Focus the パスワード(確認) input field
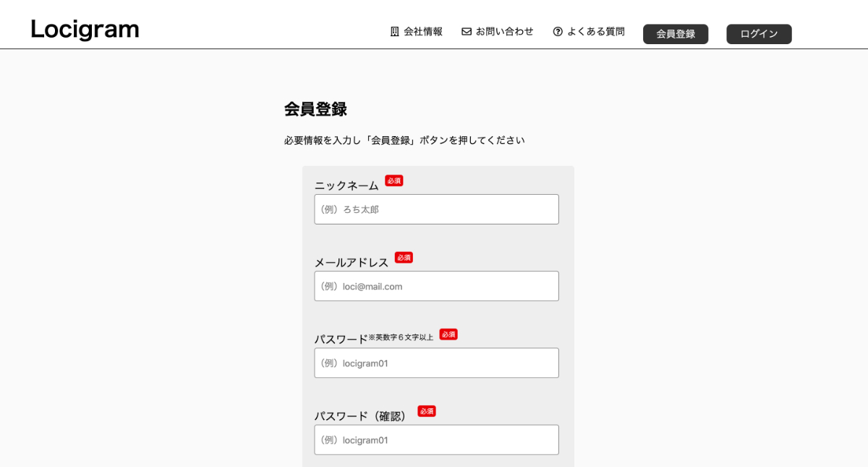Image resolution: width=868 pixels, height=467 pixels. click(436, 439)
